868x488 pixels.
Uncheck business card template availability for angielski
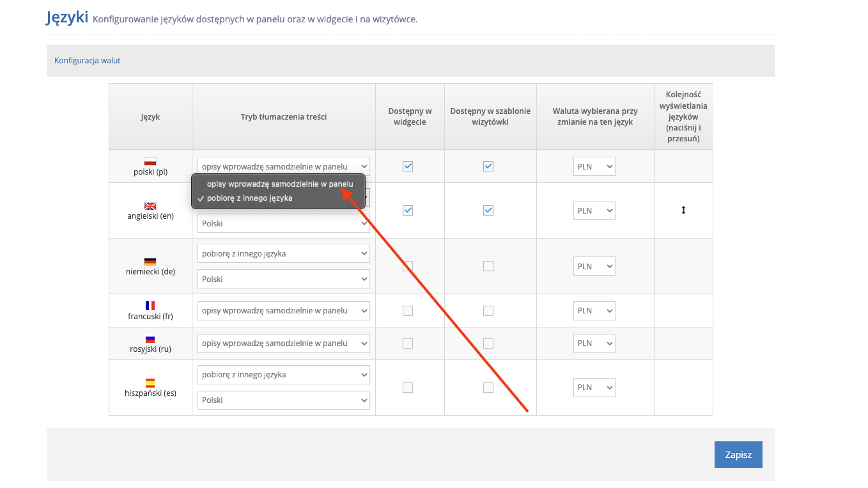(x=488, y=210)
